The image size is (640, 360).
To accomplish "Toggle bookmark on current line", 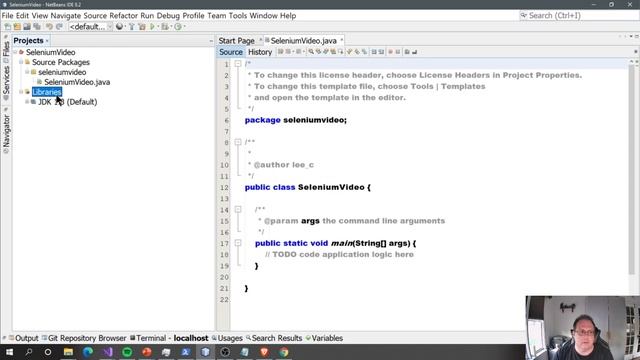I will (364, 52).
